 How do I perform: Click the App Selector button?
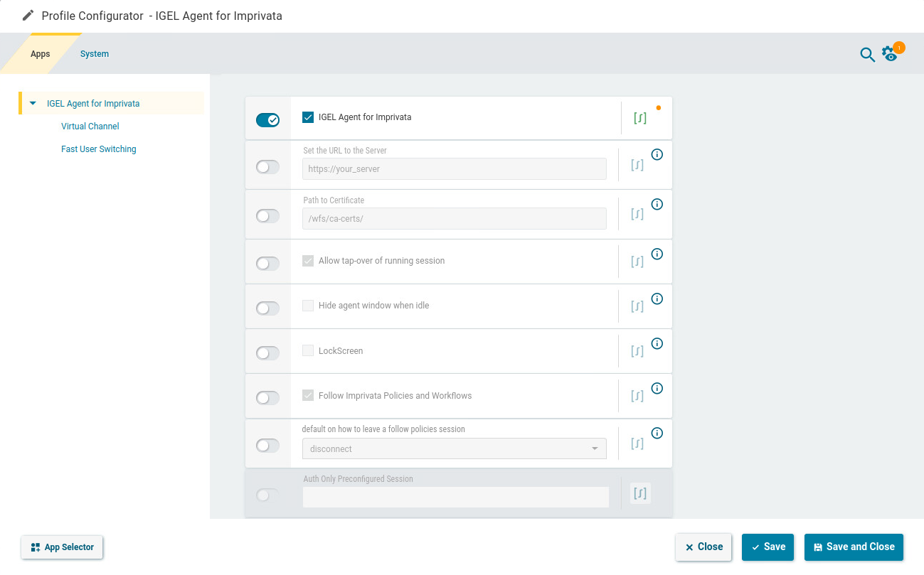pyautogui.click(x=63, y=547)
